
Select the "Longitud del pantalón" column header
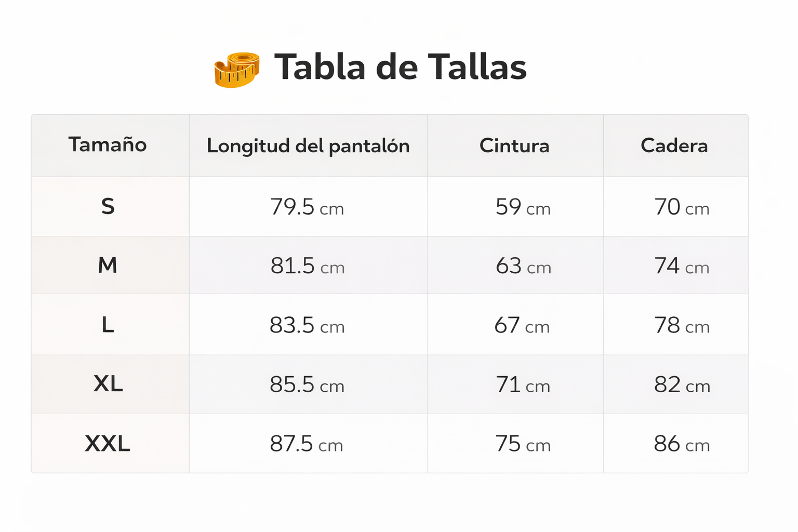308,146
